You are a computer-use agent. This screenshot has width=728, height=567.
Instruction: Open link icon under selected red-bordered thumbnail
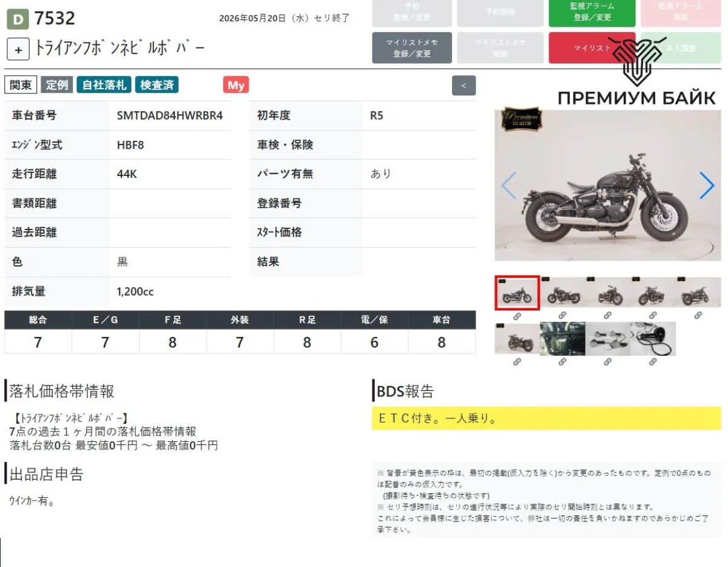click(517, 316)
